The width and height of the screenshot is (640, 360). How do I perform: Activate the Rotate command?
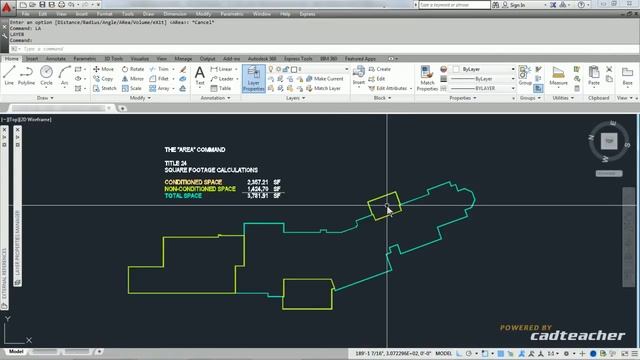pyautogui.click(x=133, y=69)
